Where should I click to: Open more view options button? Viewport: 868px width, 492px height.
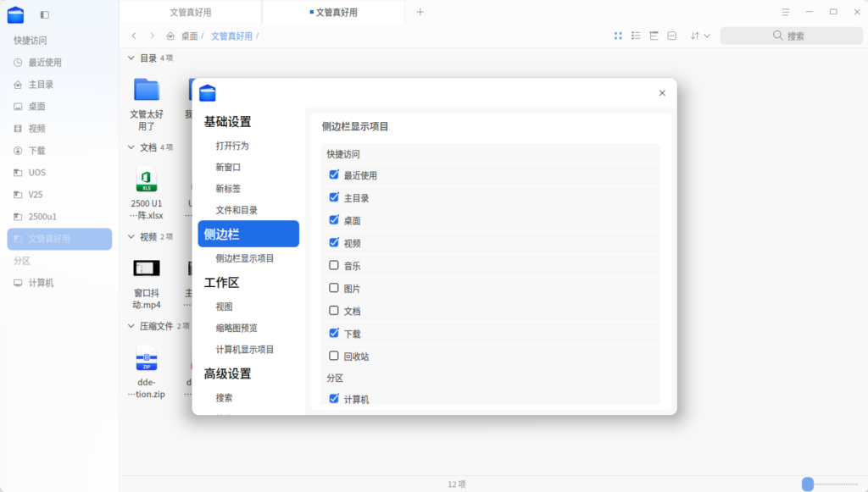(x=672, y=36)
